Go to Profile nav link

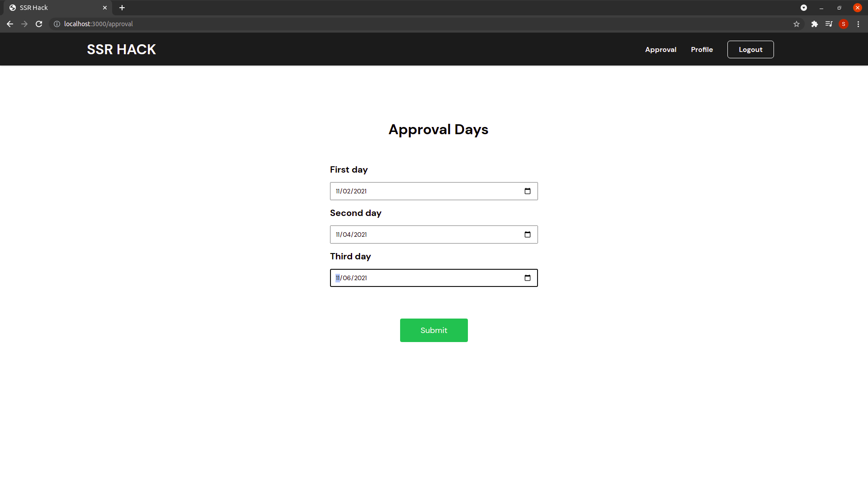point(702,50)
